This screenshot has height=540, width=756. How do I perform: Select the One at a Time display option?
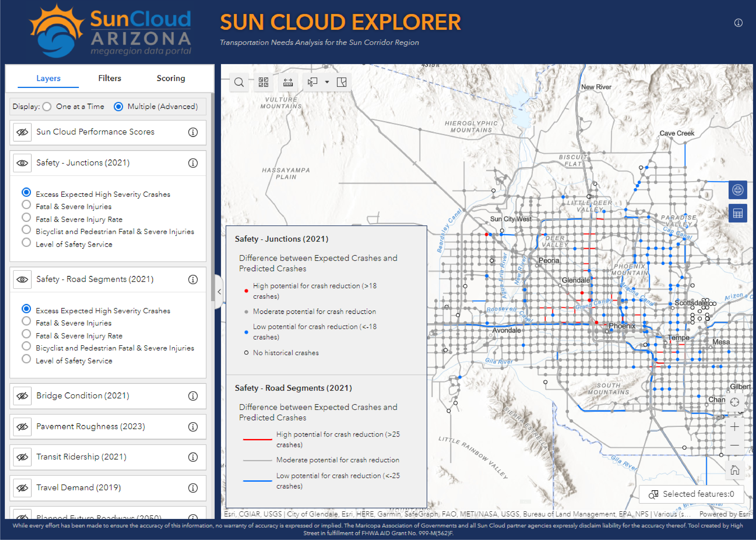tap(47, 107)
